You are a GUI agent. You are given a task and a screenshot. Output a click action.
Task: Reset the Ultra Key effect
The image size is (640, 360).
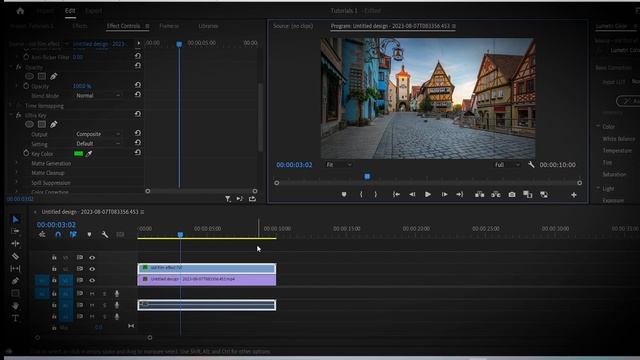coord(138,114)
